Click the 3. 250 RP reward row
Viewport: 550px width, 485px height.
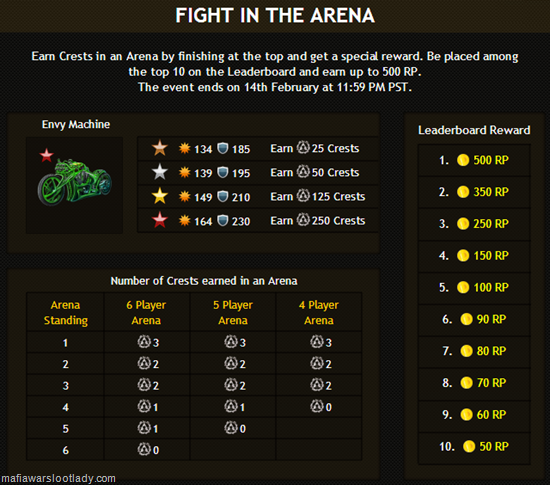coord(474,224)
